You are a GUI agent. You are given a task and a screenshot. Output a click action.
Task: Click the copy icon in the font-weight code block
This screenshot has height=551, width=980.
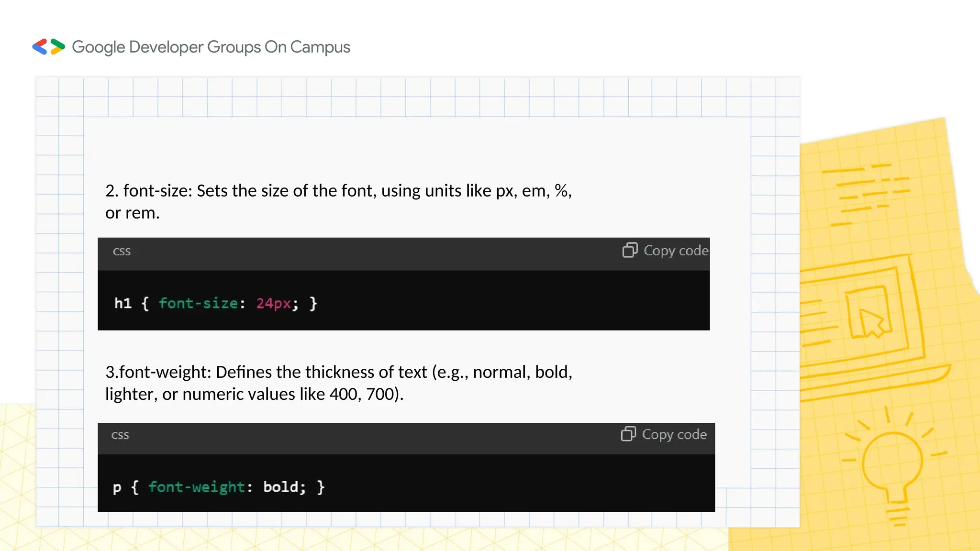[x=628, y=434]
